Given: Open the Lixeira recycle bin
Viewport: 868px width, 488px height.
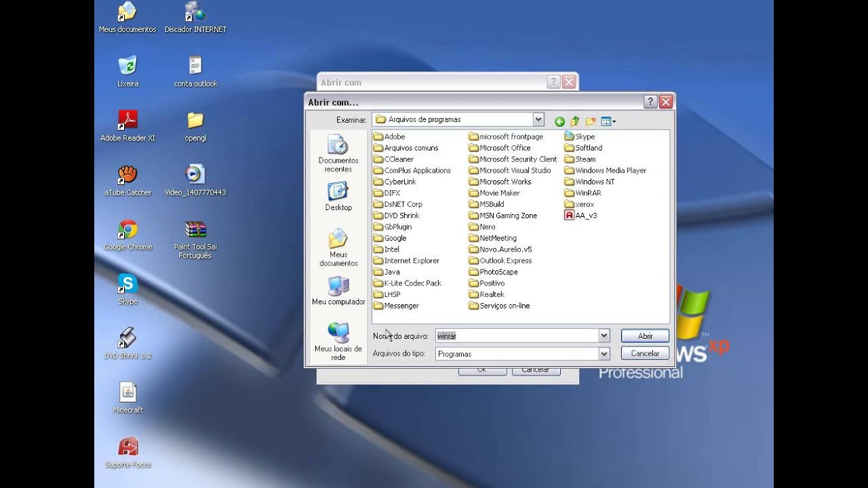Looking at the screenshot, I should (x=127, y=71).
